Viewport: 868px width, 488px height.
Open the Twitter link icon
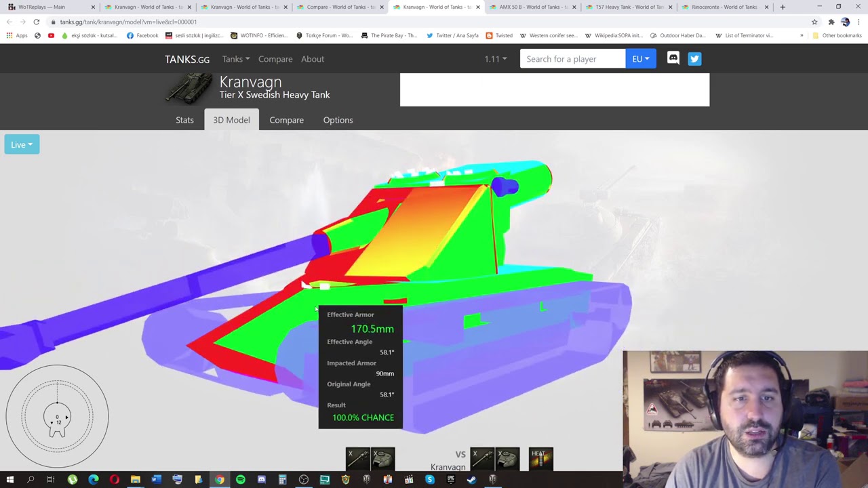(694, 59)
